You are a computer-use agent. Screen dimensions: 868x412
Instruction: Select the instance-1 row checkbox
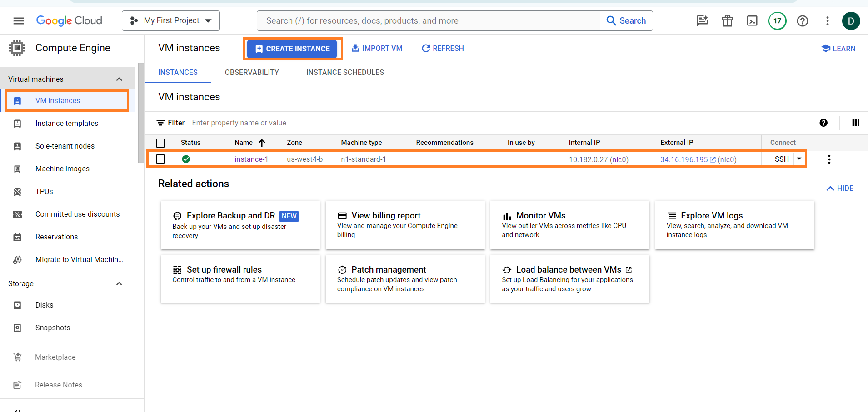[160, 159]
